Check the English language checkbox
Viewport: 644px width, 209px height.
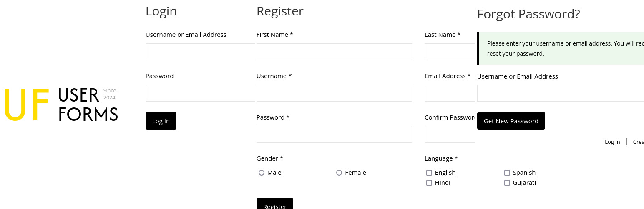click(429, 173)
